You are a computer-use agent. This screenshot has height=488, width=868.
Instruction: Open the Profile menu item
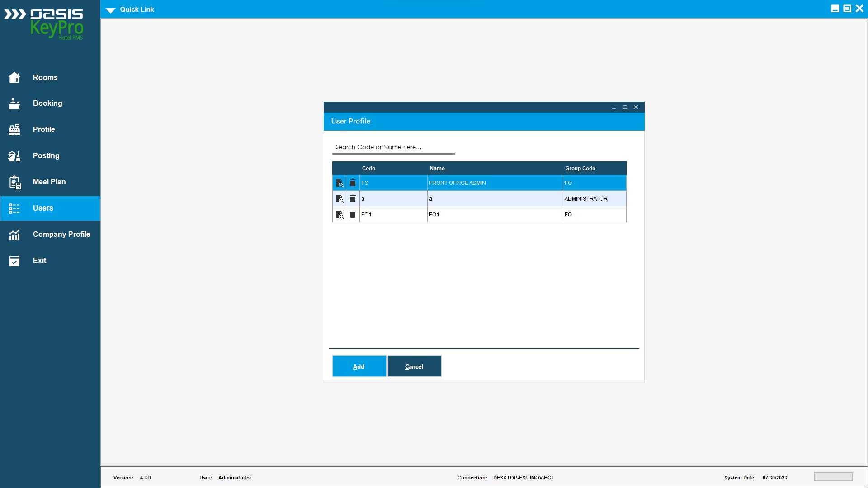[44, 130]
